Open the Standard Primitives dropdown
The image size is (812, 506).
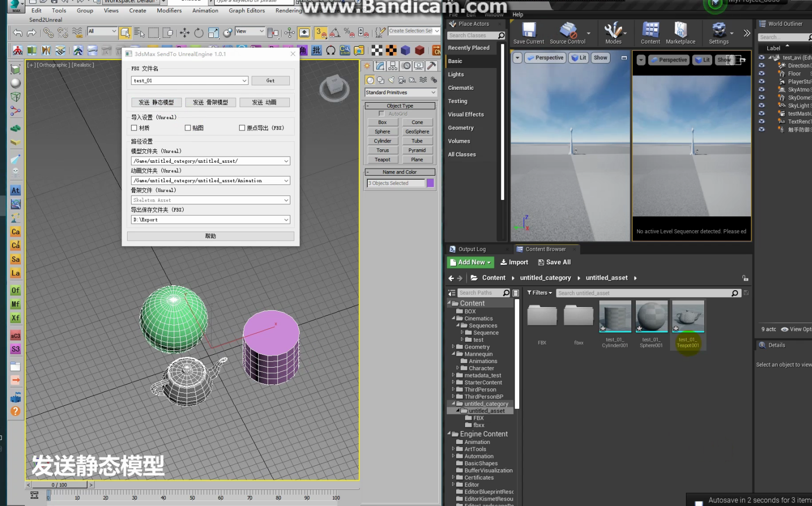point(401,93)
